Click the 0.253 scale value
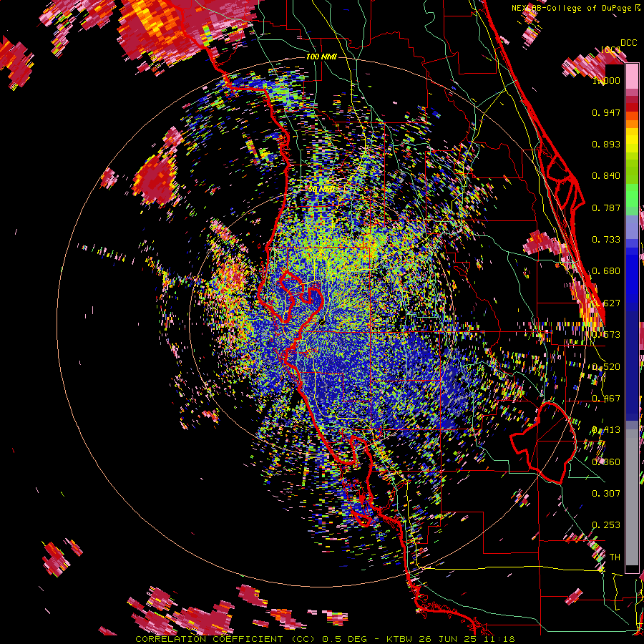 pyautogui.click(x=606, y=525)
